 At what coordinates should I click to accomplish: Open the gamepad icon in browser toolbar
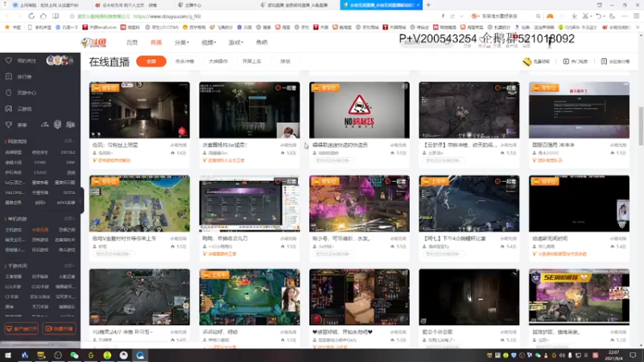(550, 16)
